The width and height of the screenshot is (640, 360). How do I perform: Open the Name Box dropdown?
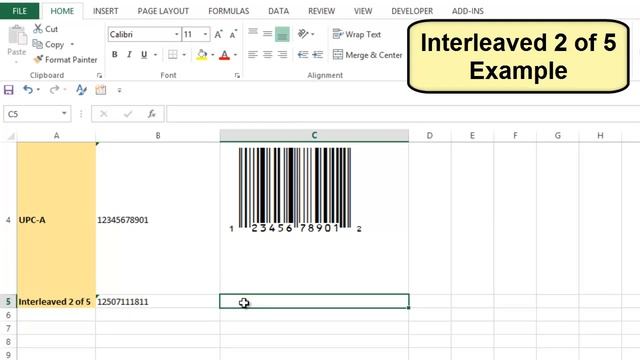64,113
